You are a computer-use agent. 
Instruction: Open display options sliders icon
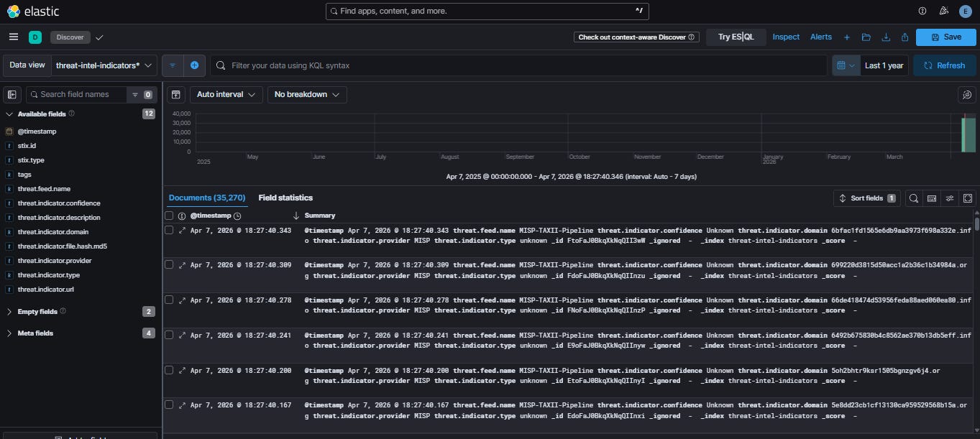(950, 198)
